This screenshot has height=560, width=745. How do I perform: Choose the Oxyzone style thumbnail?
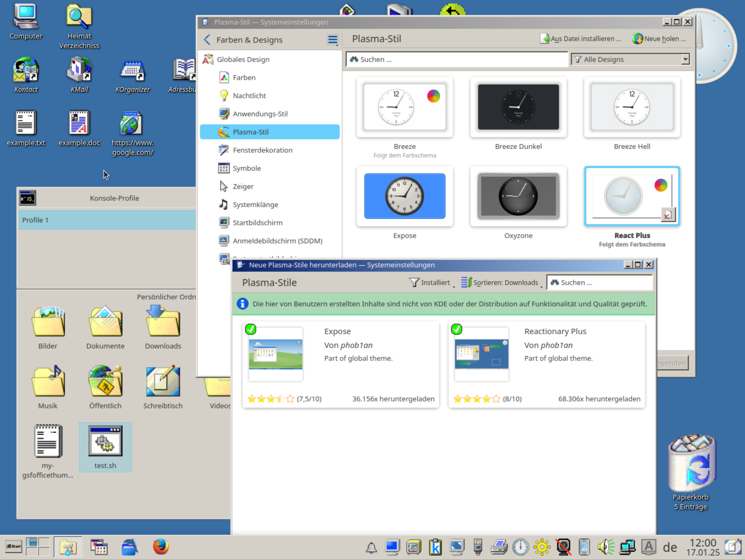point(518,196)
